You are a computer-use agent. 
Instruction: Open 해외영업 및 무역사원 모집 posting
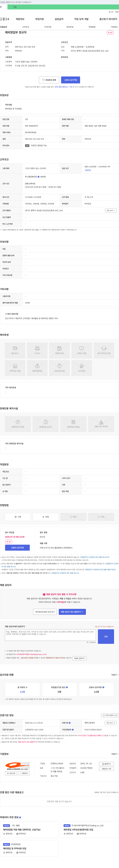click(x=15, y=848)
